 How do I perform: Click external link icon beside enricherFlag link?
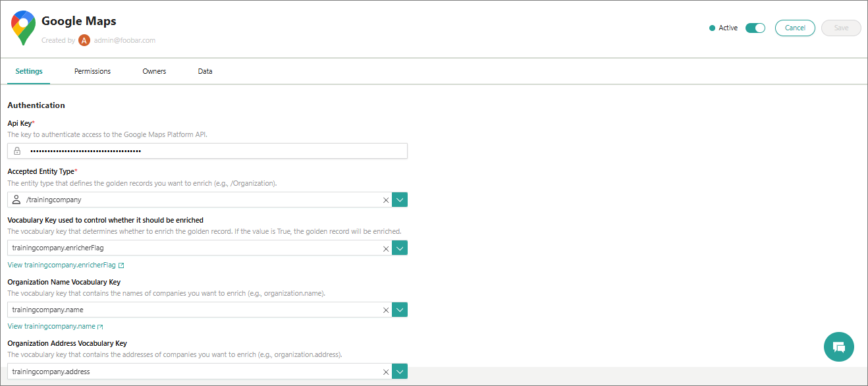point(121,265)
